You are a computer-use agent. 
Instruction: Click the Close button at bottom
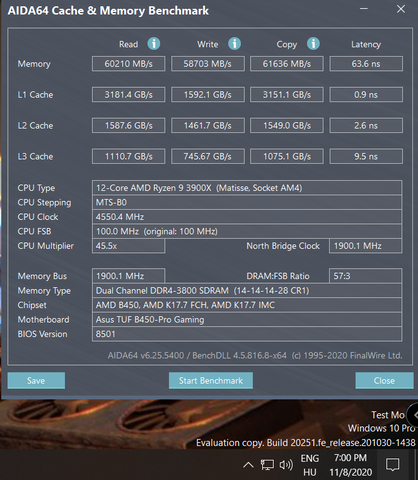(x=384, y=381)
